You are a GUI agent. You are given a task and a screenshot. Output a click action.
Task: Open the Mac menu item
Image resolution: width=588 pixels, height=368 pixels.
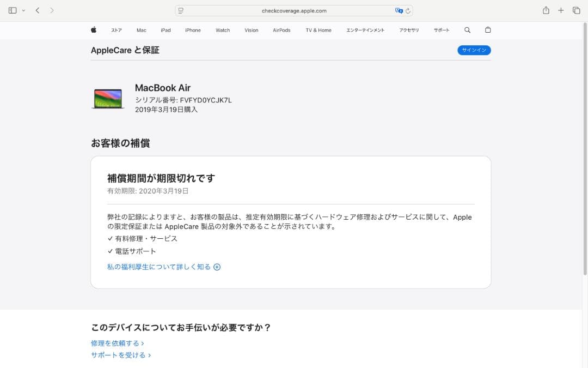point(142,30)
